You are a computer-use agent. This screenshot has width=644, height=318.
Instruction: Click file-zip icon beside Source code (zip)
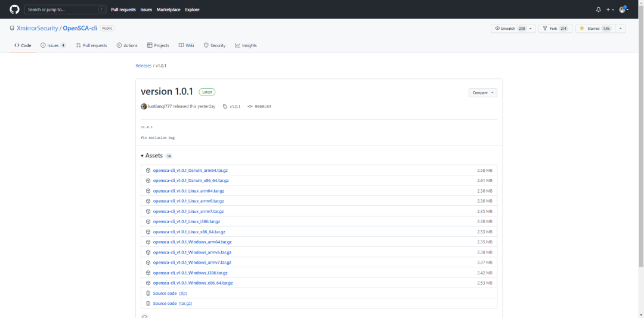point(148,294)
